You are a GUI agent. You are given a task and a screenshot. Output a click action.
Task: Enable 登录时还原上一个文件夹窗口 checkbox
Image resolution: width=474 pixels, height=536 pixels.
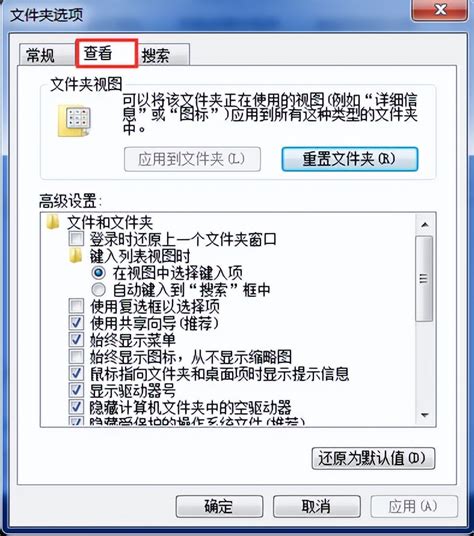(x=76, y=239)
